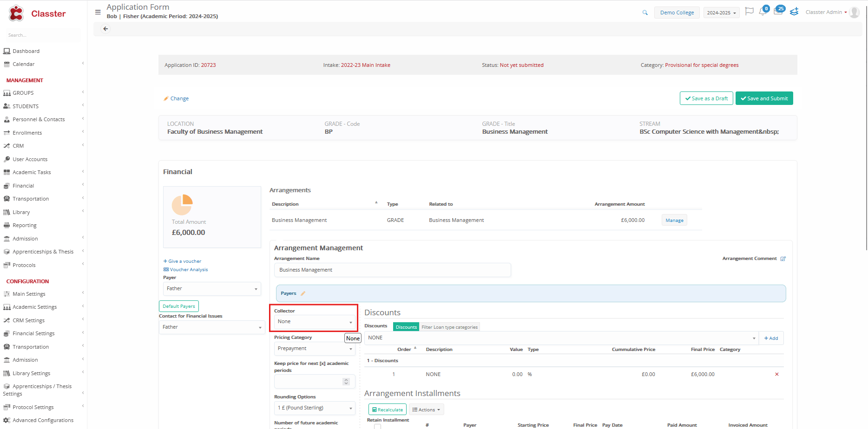
Task: Click Save and Submit button
Action: (764, 98)
